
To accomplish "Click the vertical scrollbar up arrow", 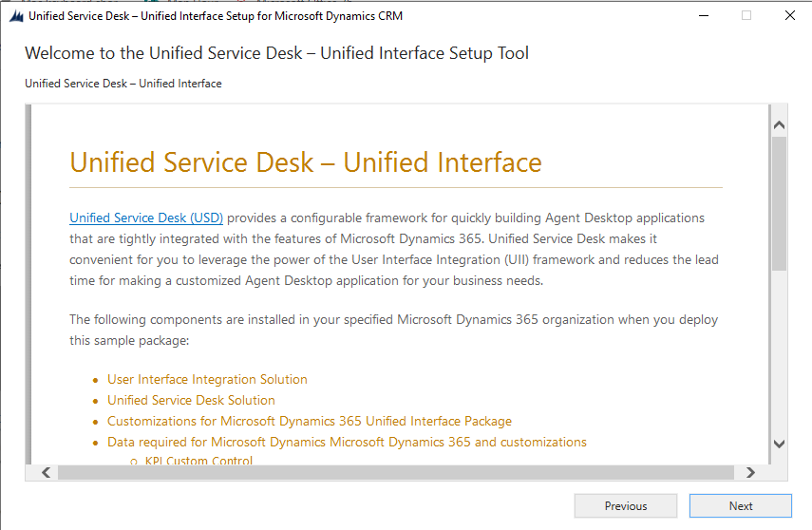I will (x=779, y=125).
